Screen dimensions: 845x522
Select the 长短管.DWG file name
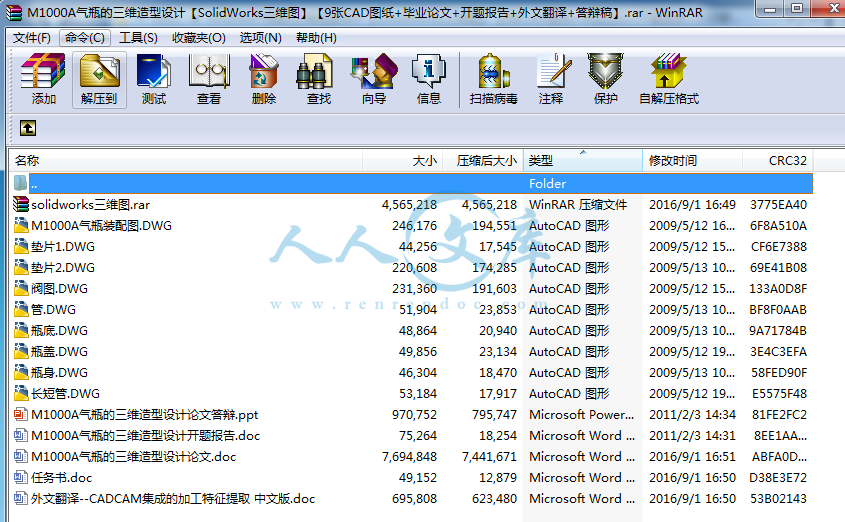(65, 394)
